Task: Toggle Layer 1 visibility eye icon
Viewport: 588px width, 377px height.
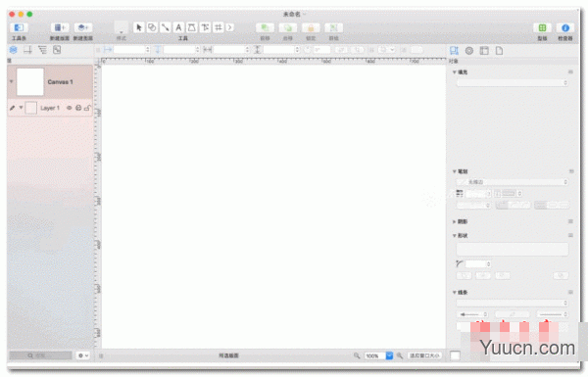Action: point(69,108)
